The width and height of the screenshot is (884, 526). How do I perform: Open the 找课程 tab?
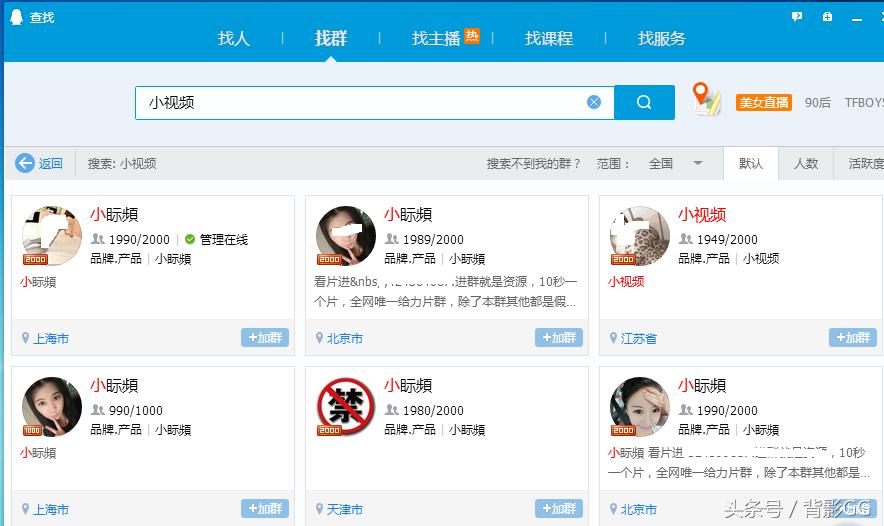(549, 38)
